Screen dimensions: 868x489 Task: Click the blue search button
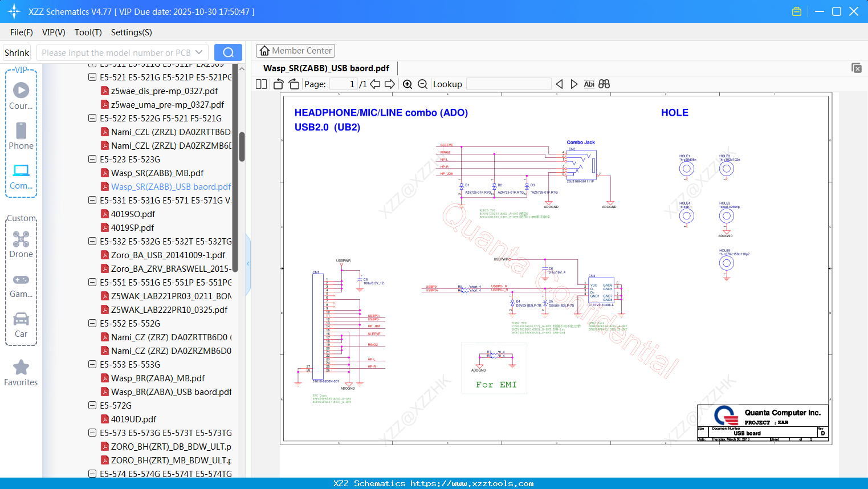[228, 52]
